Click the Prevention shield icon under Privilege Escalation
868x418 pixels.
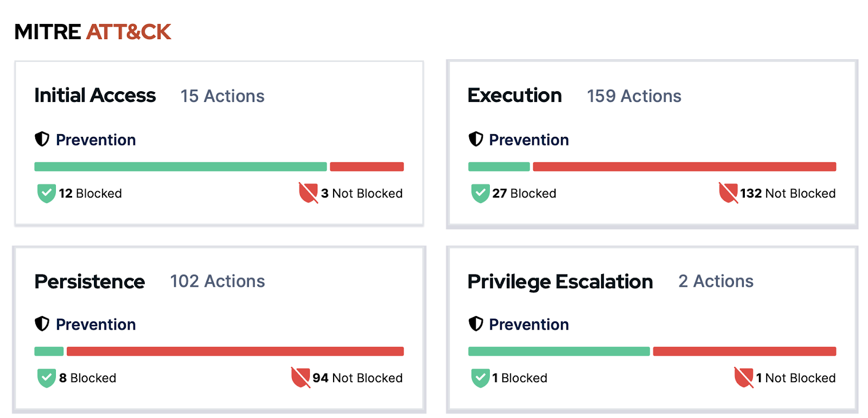tap(476, 324)
